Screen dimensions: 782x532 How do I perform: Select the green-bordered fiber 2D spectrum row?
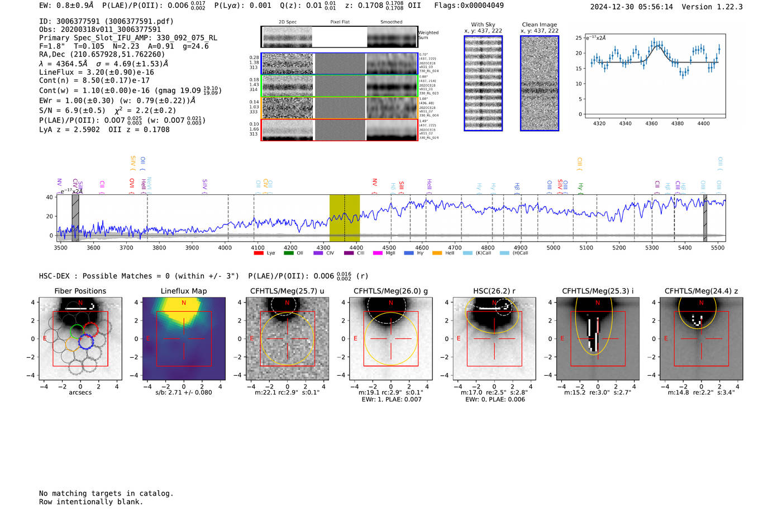point(339,86)
